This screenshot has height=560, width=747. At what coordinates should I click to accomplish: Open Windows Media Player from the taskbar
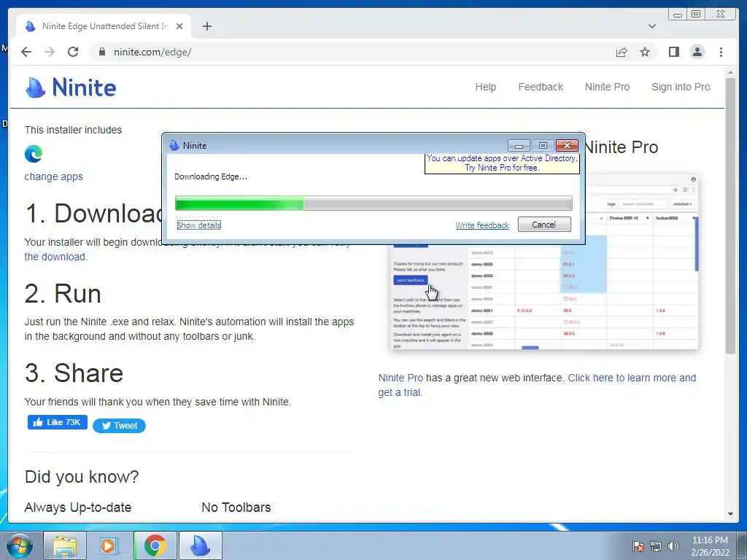click(x=109, y=545)
